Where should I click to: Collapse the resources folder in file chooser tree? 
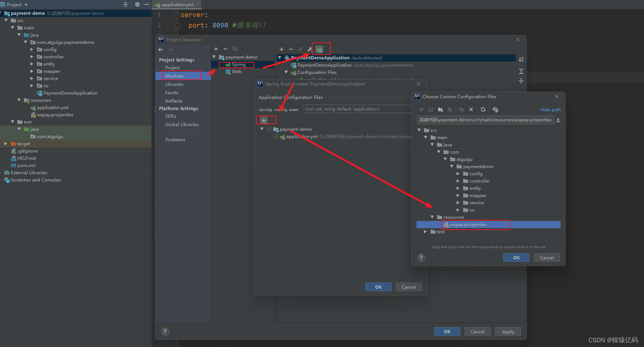click(x=432, y=217)
